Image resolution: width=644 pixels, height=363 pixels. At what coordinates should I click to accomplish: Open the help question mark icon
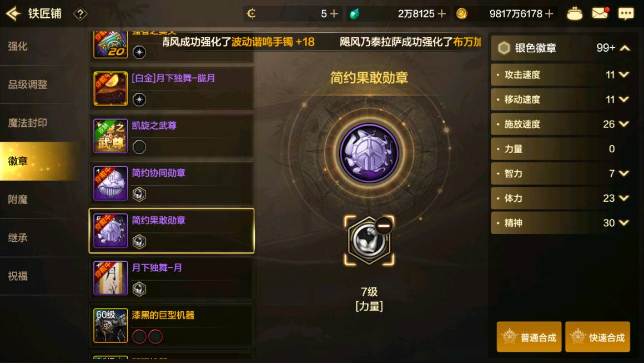coord(80,14)
